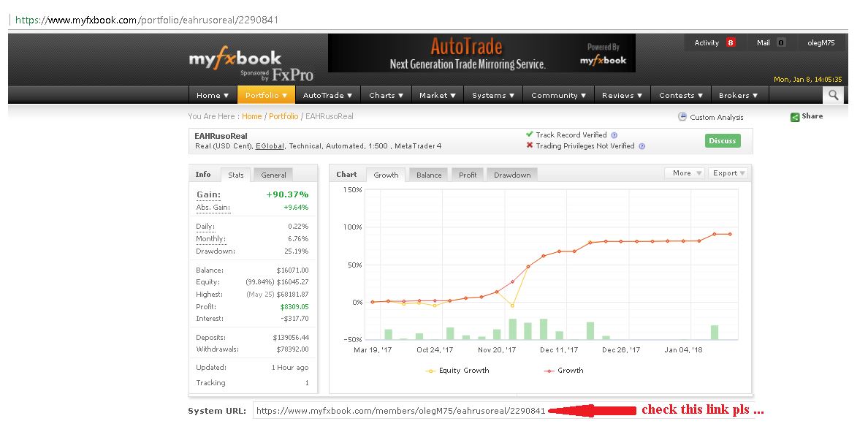Click the Highest $68181.87 value
Image resolution: width=868 pixels, height=443 pixels.
pos(292,295)
